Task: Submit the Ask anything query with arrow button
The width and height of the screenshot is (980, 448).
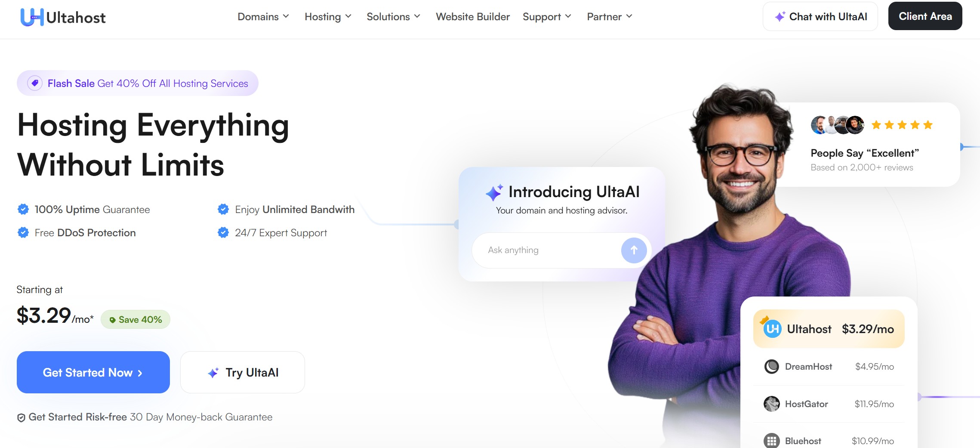Action: [x=634, y=250]
